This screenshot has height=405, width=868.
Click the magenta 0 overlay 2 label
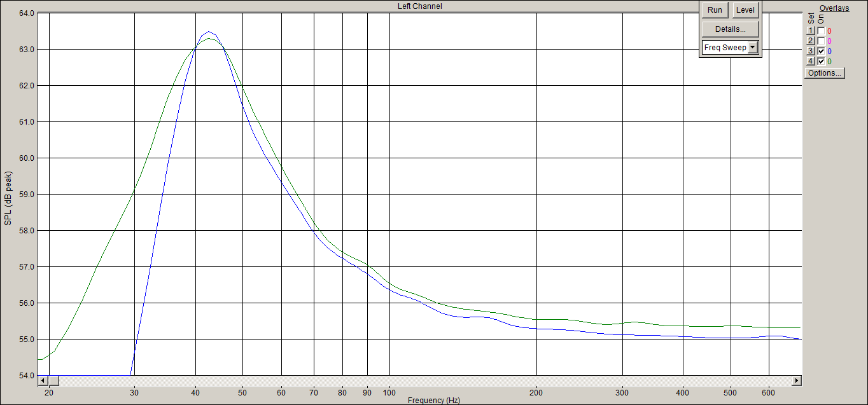point(829,41)
